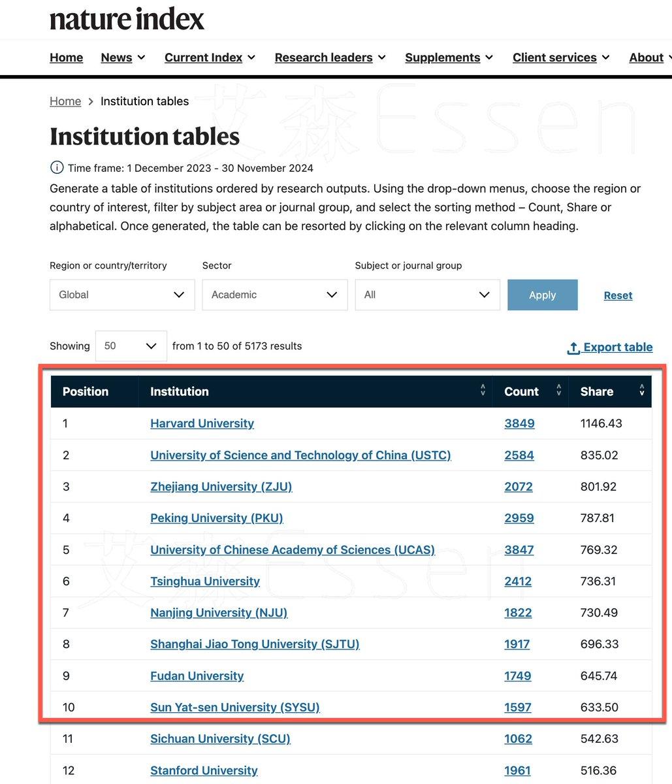Open the Home menu item
The image size is (672, 784).
[67, 57]
